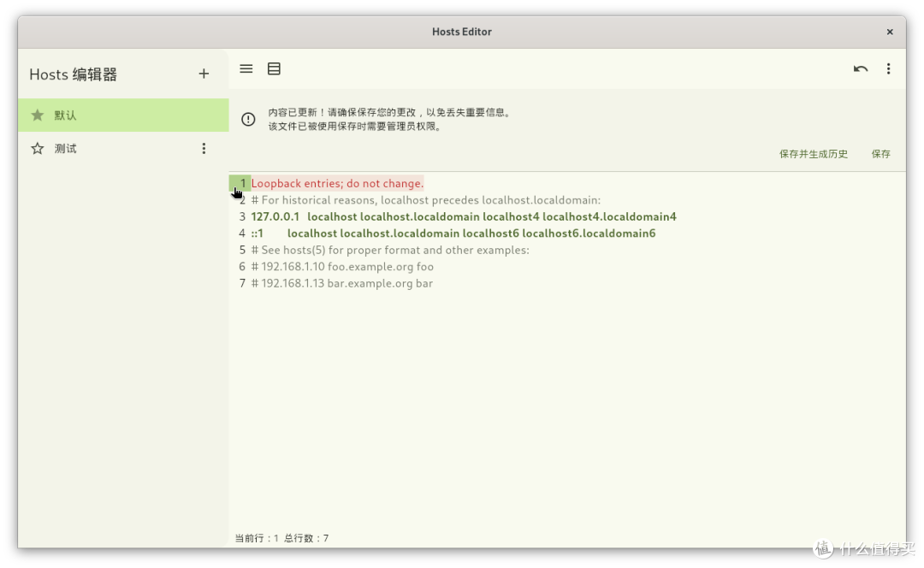Close the Hosts Editor window
The width and height of the screenshot is (924, 568).
point(890,32)
